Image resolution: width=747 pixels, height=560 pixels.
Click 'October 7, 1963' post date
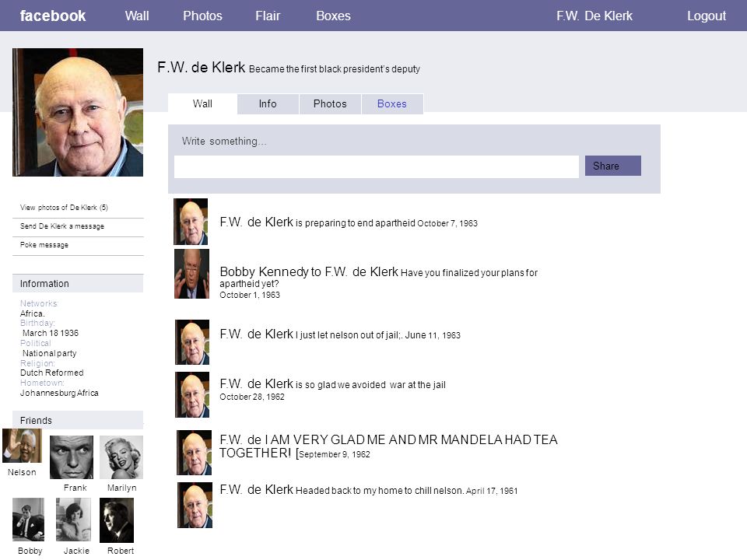point(447,223)
